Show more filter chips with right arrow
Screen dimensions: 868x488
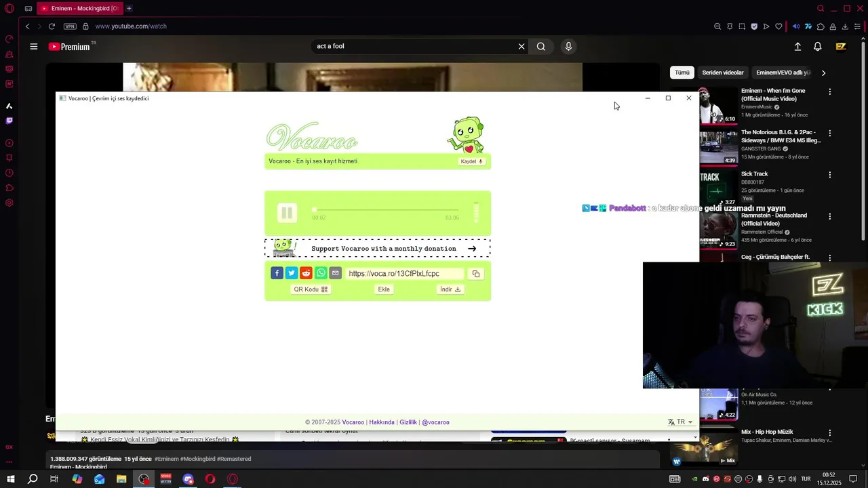click(x=824, y=73)
